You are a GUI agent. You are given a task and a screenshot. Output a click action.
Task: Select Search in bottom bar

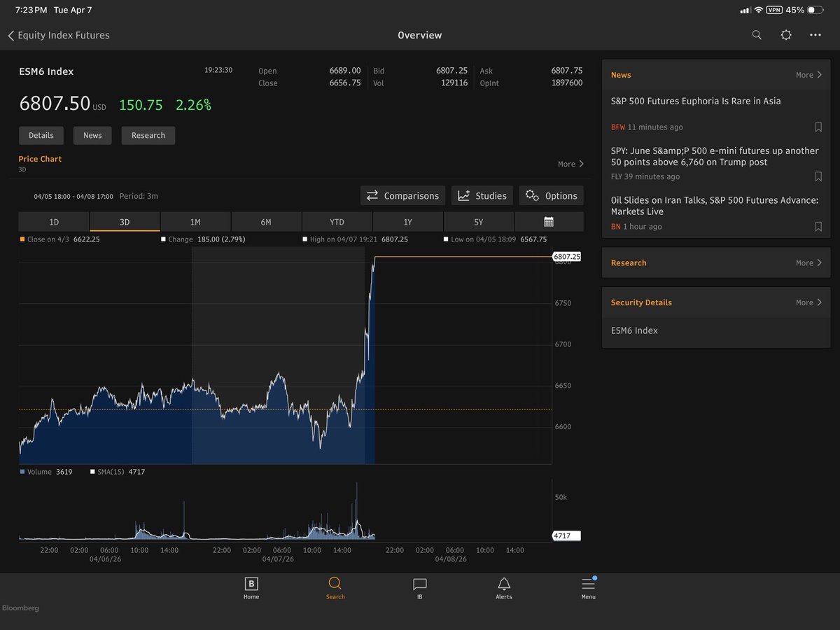335,588
